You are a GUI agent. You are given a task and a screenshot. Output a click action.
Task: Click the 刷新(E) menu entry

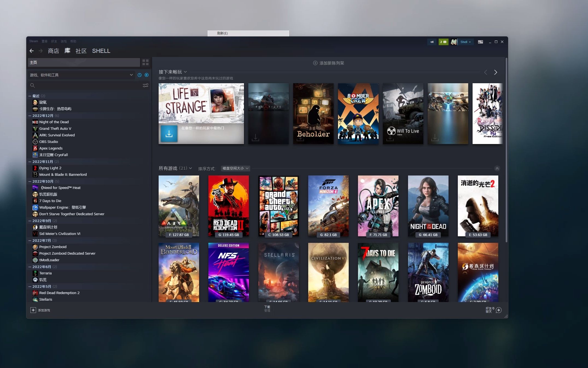pos(248,33)
